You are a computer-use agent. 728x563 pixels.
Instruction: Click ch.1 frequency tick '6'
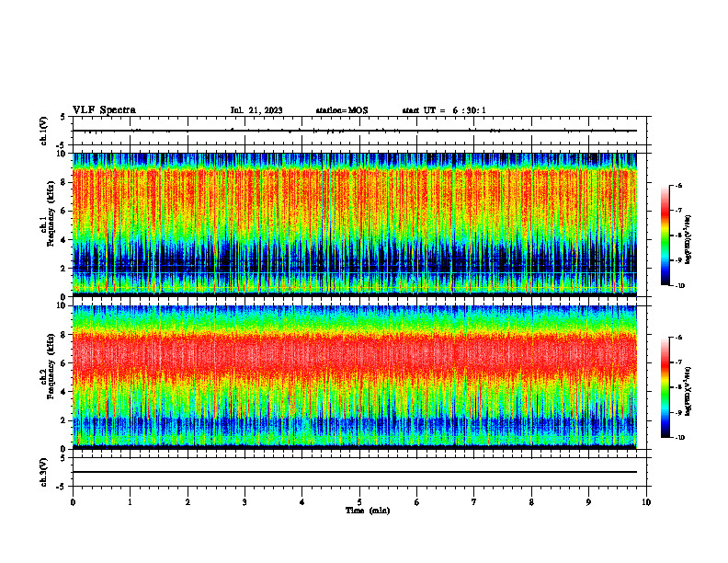tap(63, 211)
